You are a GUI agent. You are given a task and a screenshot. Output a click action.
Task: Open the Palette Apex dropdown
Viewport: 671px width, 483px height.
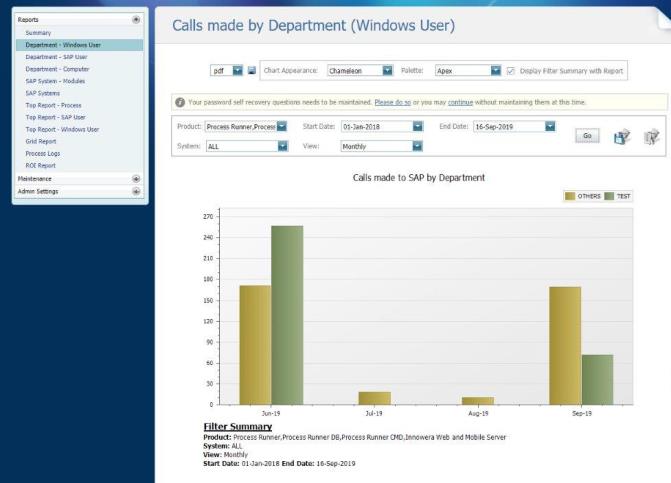coord(496,71)
